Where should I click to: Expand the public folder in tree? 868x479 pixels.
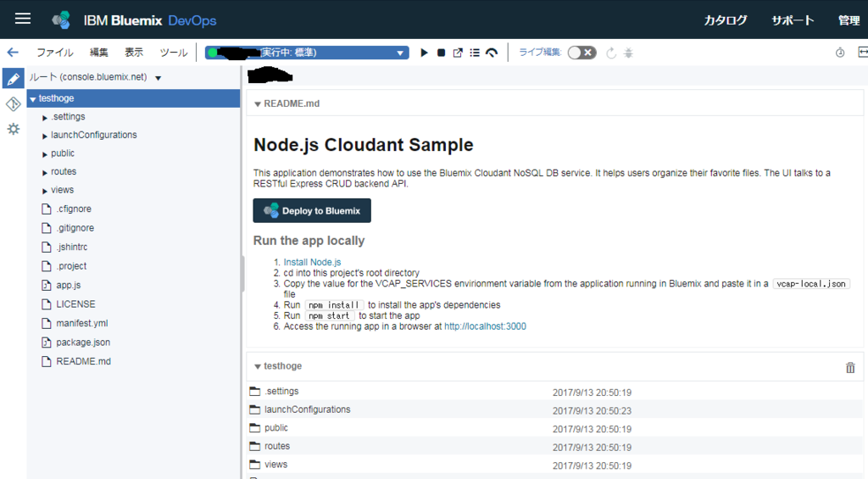[45, 154]
